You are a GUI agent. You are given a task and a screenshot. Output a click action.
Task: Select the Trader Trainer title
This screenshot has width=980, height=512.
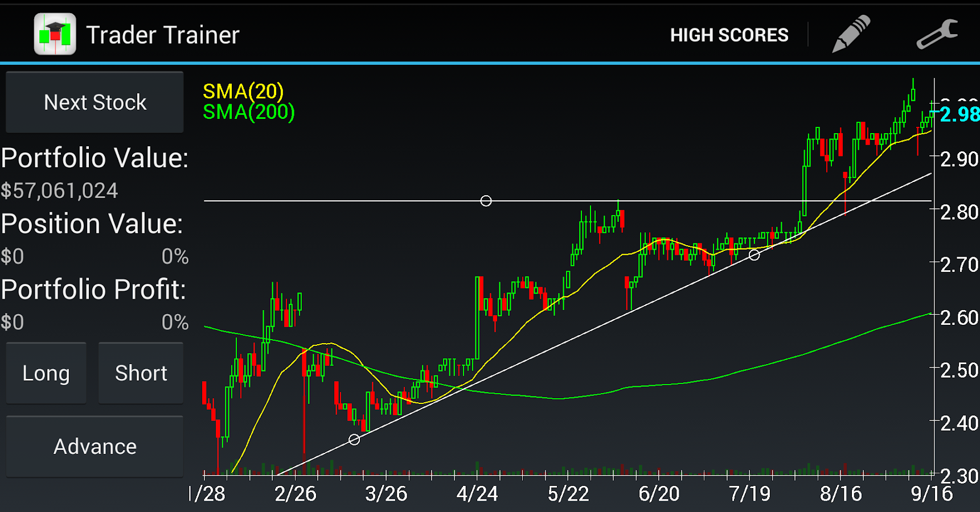162,34
